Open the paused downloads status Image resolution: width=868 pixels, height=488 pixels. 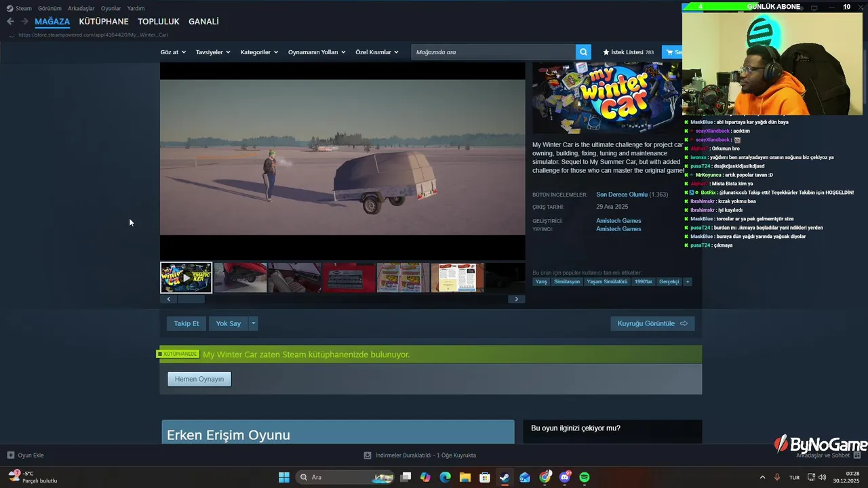click(420, 455)
